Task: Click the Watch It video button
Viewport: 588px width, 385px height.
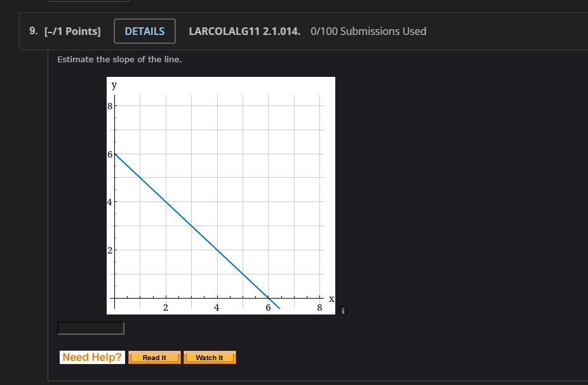Action: point(210,357)
